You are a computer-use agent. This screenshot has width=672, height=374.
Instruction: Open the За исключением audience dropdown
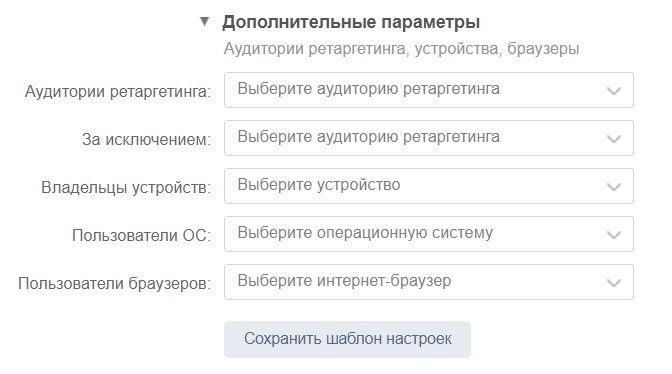429,138
